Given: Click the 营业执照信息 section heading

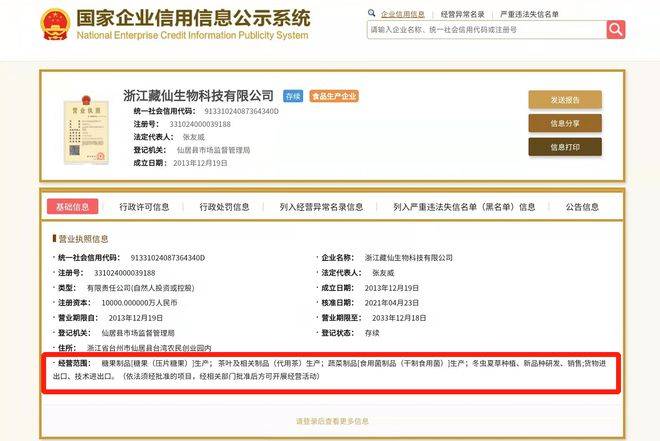Looking at the screenshot, I should pyautogui.click(x=83, y=239).
